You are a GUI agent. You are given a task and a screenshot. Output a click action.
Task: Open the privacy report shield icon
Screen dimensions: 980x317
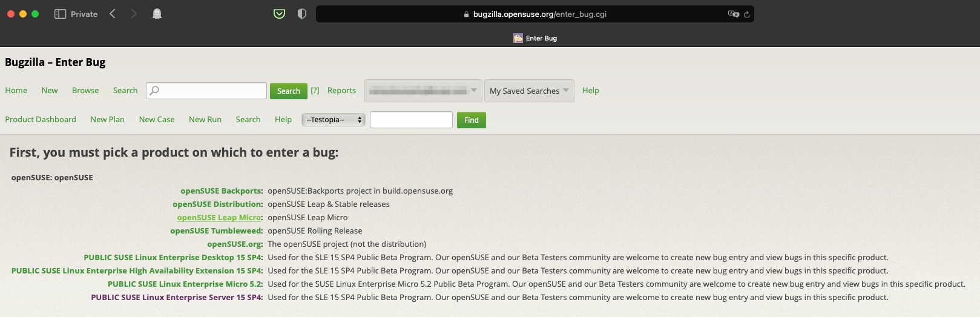pos(302,14)
